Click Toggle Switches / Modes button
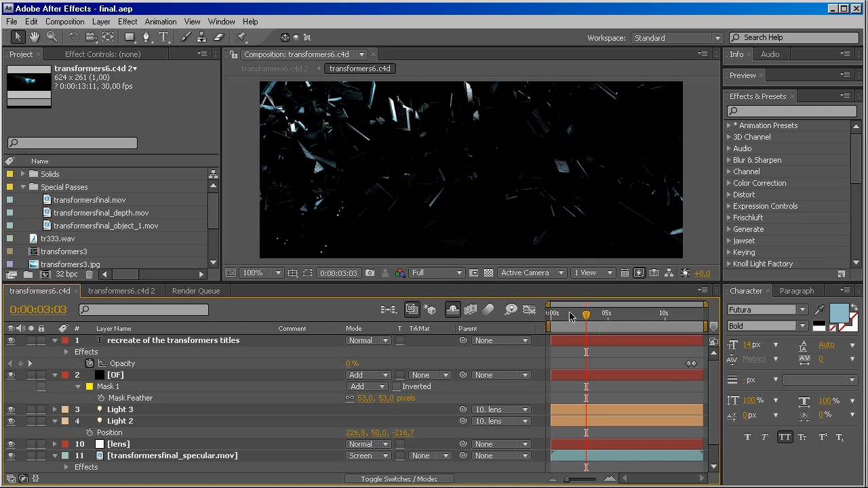 click(399, 479)
